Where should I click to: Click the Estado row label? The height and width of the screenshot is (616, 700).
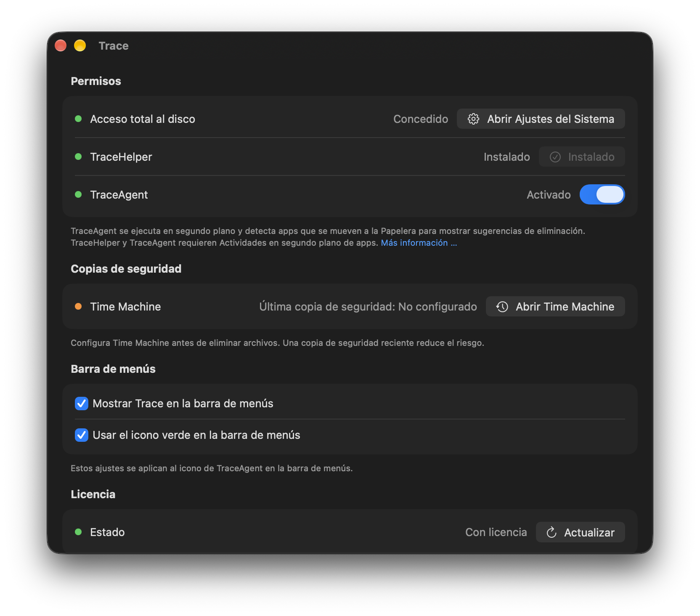point(107,532)
